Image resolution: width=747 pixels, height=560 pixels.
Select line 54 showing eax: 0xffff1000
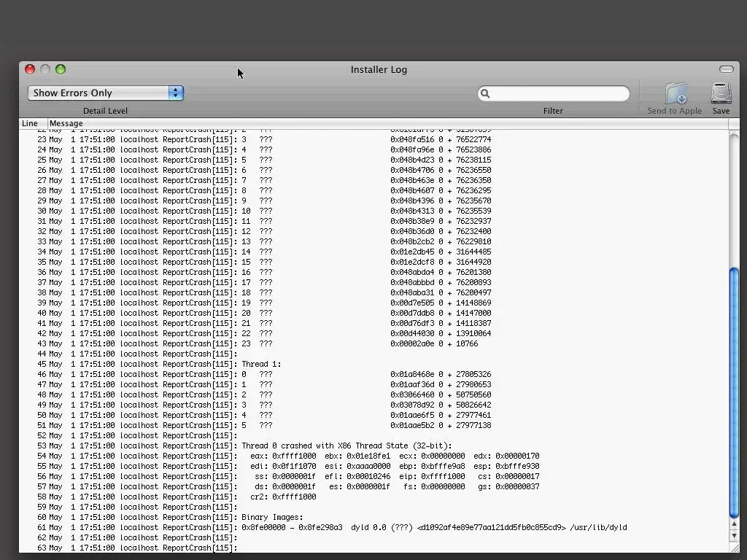tap(373, 456)
